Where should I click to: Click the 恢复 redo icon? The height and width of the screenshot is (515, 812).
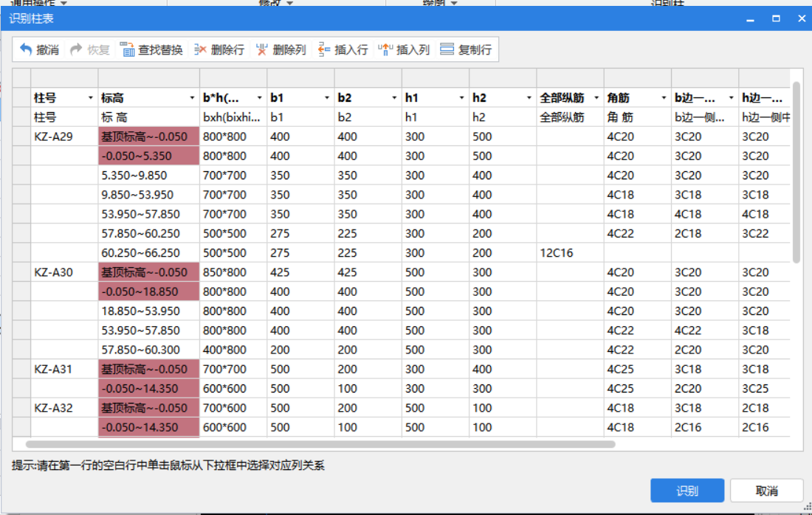76,49
